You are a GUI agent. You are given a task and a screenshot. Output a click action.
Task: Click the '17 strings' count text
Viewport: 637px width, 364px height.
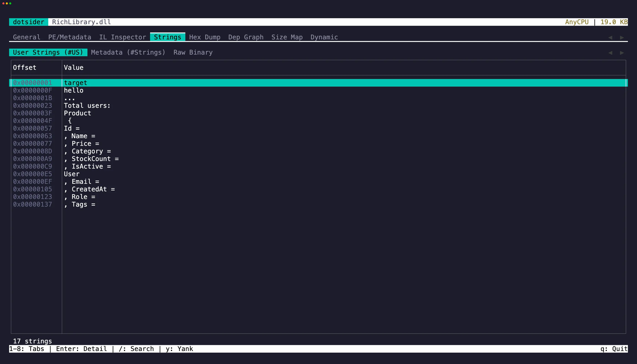(x=33, y=341)
